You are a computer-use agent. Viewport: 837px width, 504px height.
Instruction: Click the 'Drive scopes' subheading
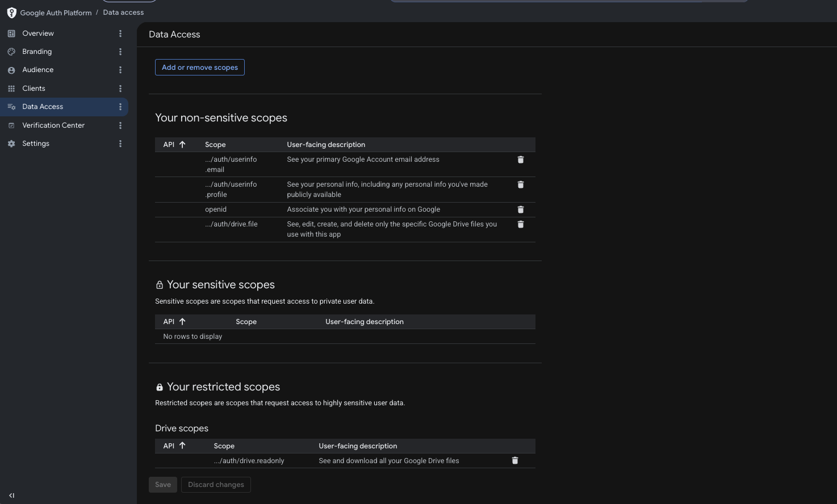(182, 429)
